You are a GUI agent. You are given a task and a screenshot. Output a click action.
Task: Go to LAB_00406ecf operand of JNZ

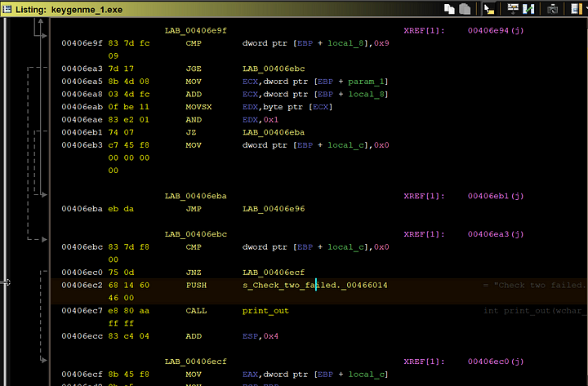pos(274,273)
